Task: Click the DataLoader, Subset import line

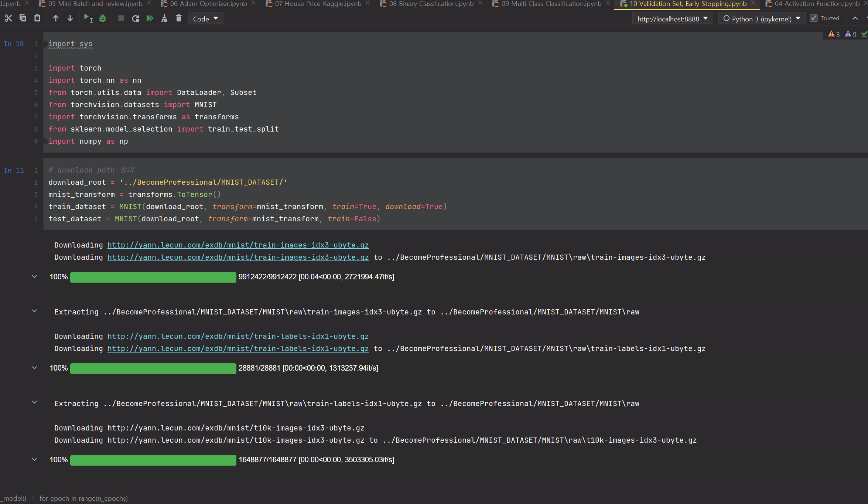Action: point(153,92)
